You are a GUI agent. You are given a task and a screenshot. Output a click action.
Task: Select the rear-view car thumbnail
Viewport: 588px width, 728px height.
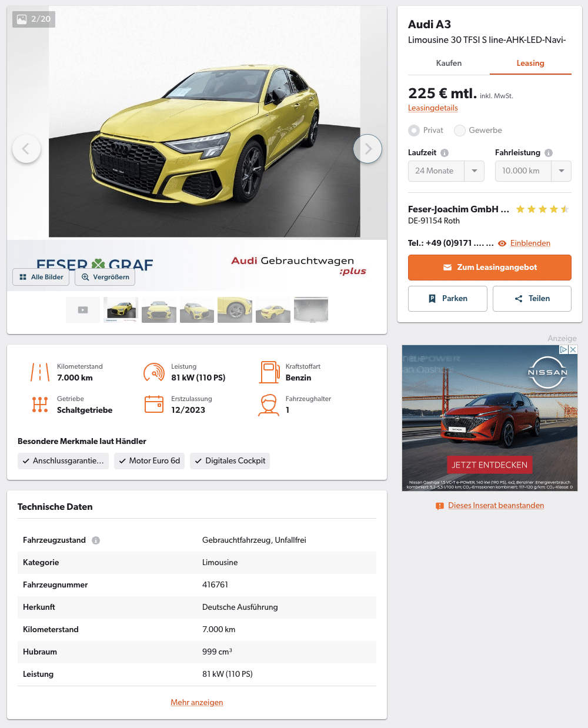273,310
